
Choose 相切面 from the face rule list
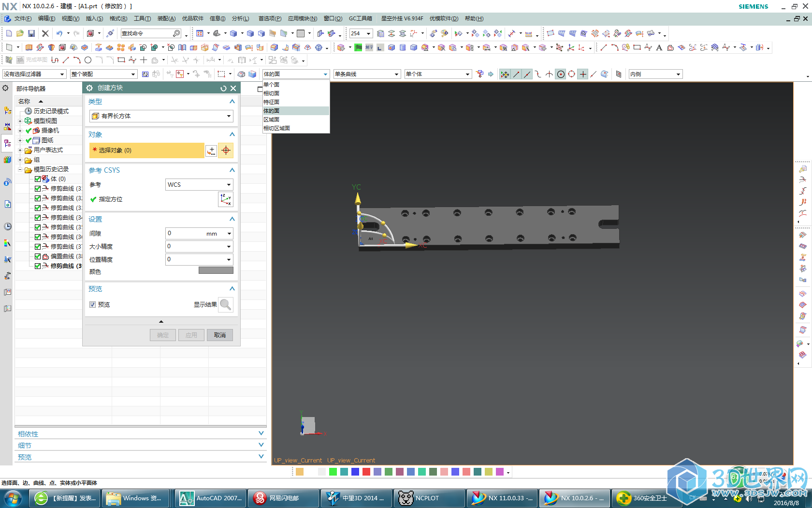point(296,93)
